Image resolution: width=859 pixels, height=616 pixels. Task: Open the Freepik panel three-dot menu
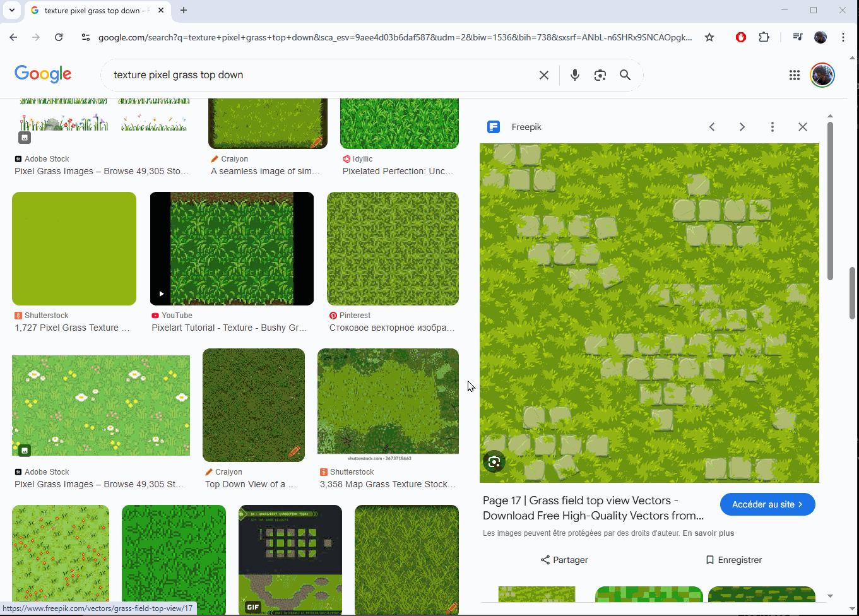[x=772, y=127]
